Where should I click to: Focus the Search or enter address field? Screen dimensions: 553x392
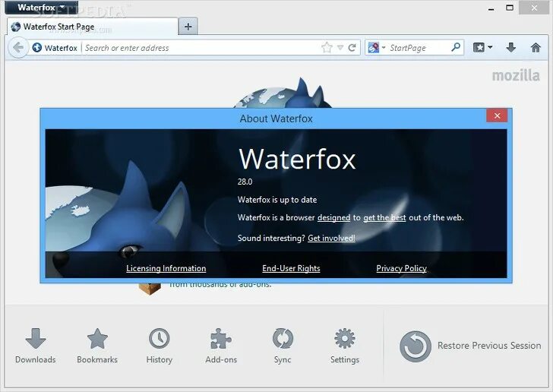point(201,48)
